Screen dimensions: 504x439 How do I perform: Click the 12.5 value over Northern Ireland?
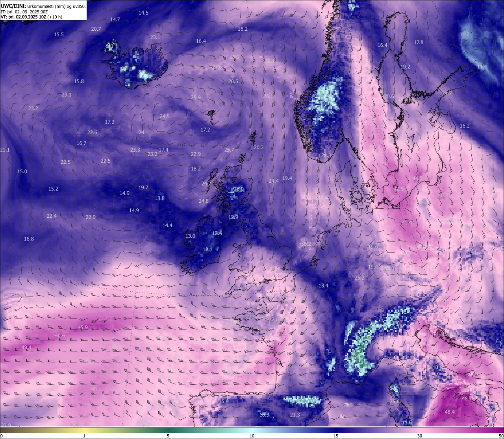click(217, 233)
